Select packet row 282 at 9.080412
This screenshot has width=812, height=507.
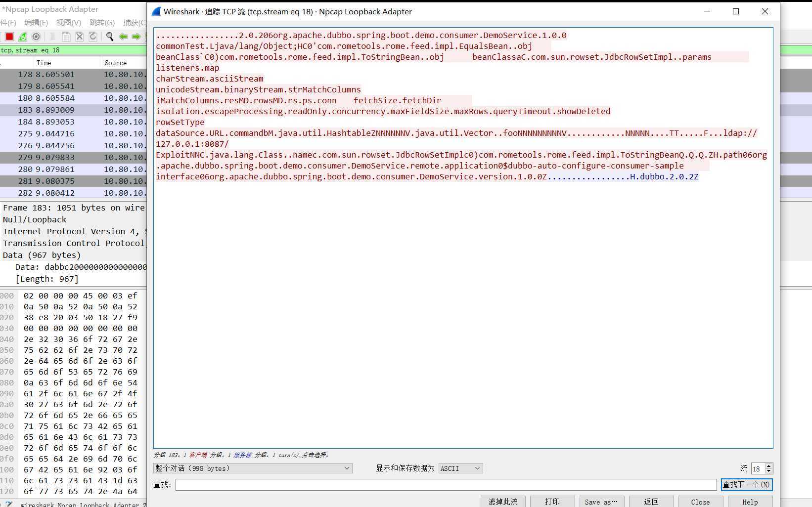(73, 193)
